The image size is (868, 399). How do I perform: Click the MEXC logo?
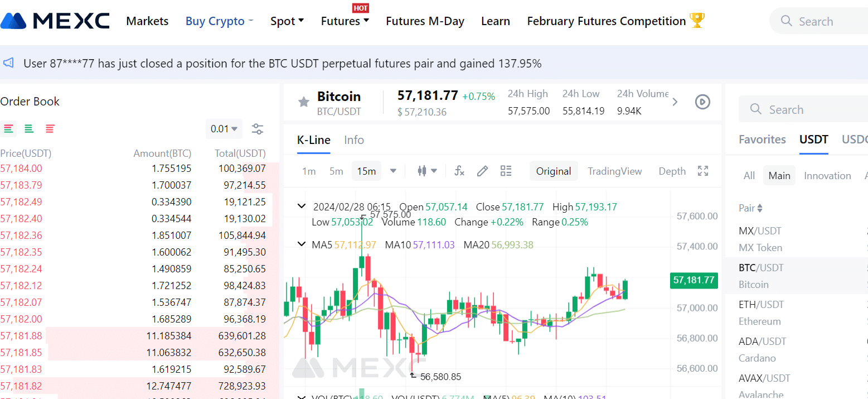click(55, 21)
